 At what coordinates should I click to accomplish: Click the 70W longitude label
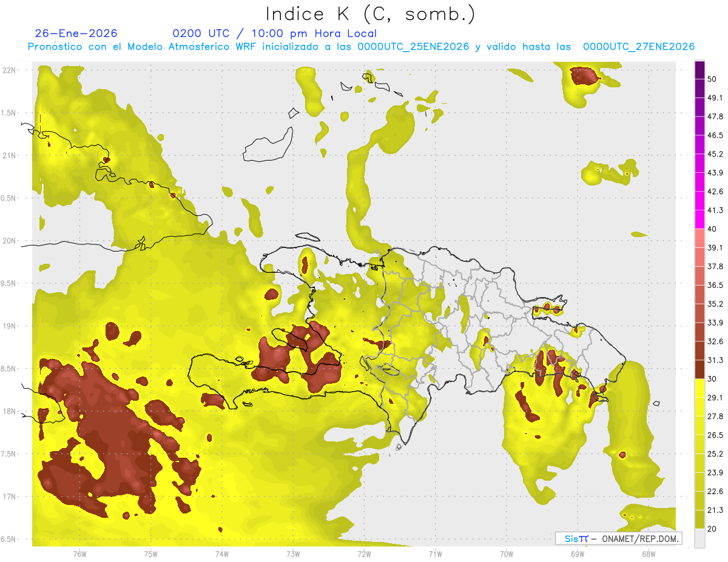click(x=506, y=554)
